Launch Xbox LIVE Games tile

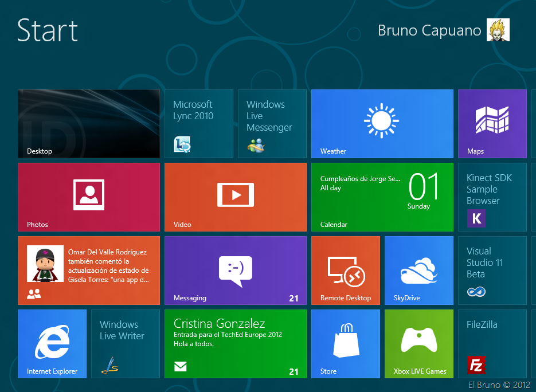pyautogui.click(x=418, y=343)
